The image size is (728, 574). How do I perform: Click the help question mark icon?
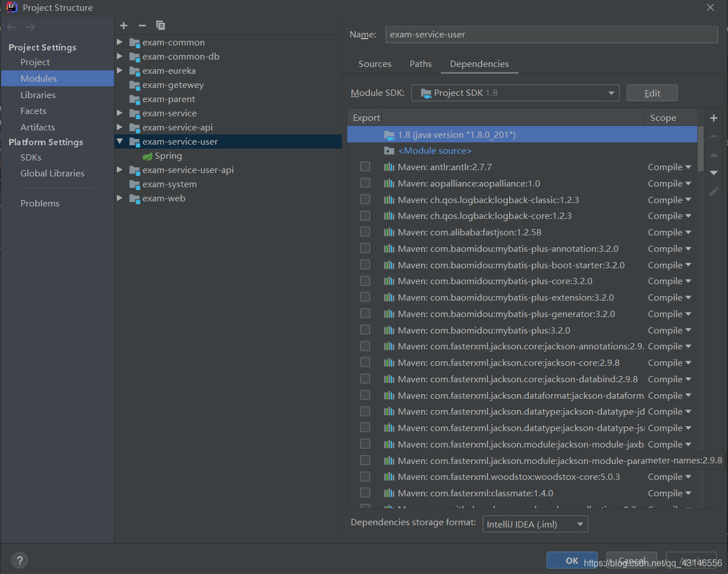pos(19,560)
